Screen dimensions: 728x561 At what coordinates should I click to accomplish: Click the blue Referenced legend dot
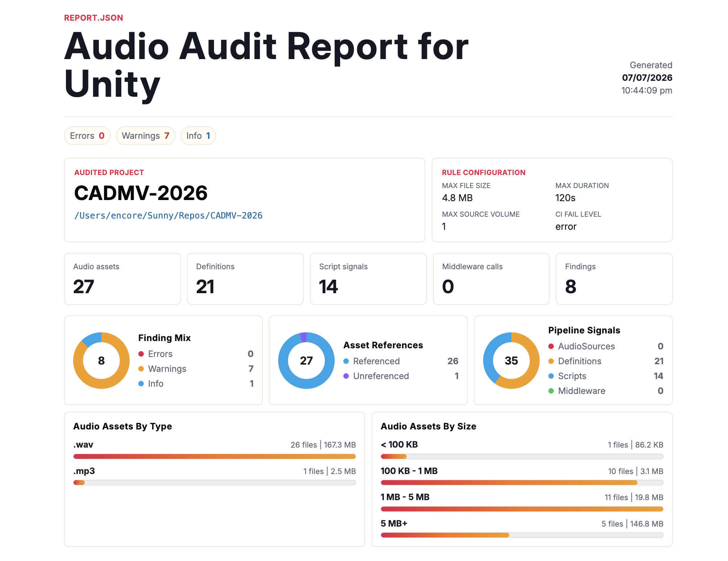pos(346,361)
